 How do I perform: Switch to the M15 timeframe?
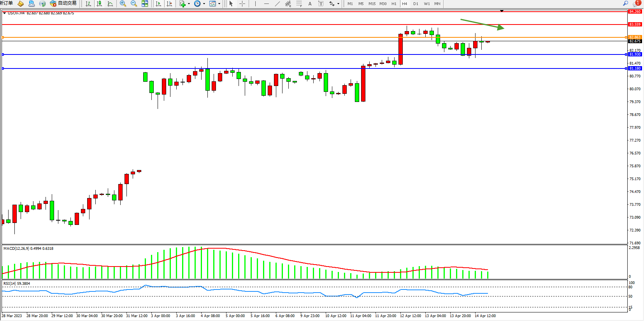point(372,4)
